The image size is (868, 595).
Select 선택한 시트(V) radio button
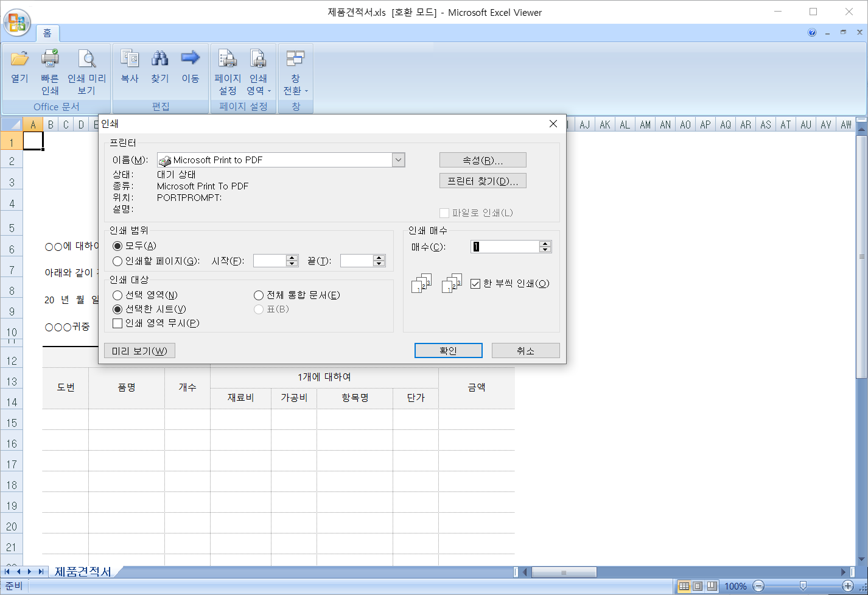click(x=117, y=309)
